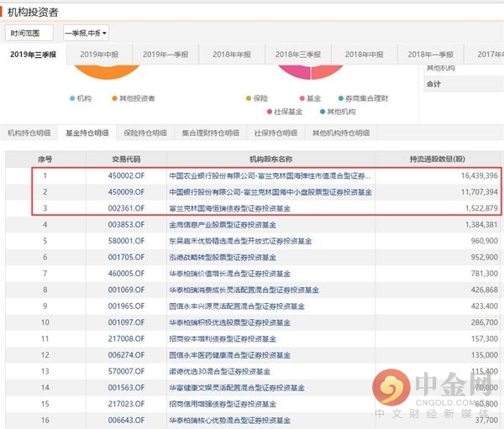
Task: Open fund code 460005.OF
Action: (126, 274)
